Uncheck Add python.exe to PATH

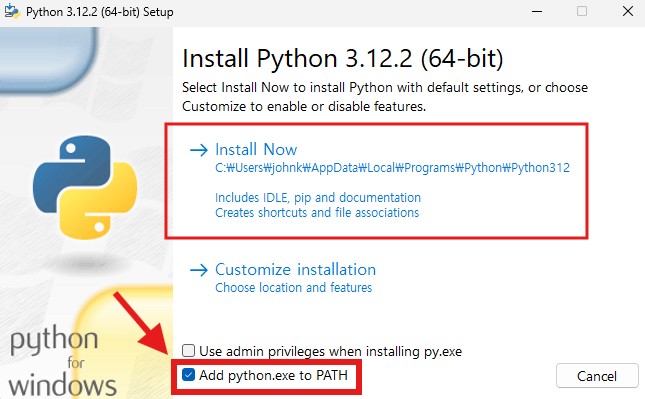tap(188, 375)
